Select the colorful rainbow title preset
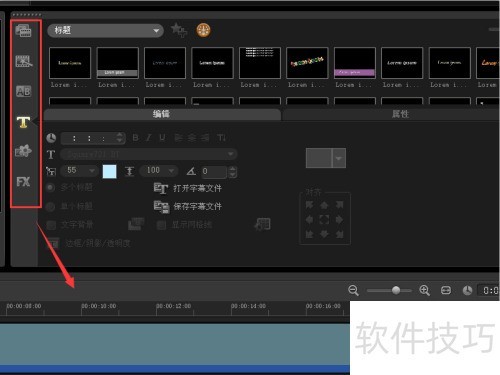The width and height of the screenshot is (500, 375). (x=307, y=63)
